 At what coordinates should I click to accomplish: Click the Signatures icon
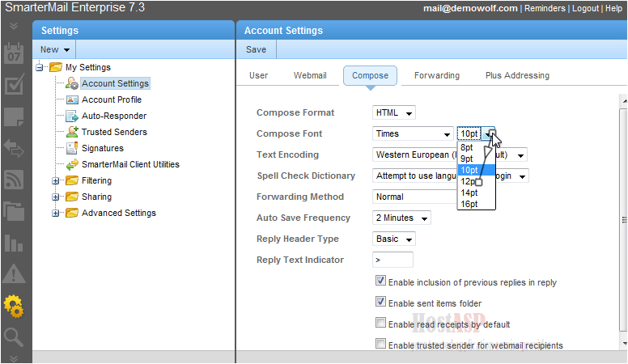72,148
